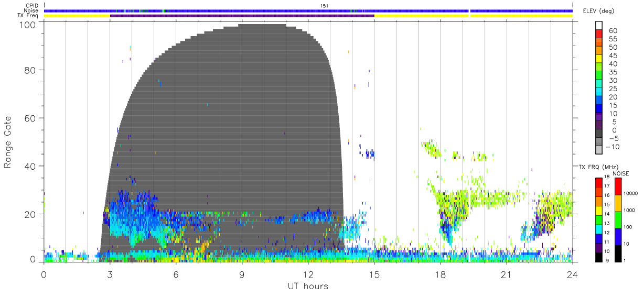Click the Noise row label at top left
This screenshot has width=644, height=297.
31,10
